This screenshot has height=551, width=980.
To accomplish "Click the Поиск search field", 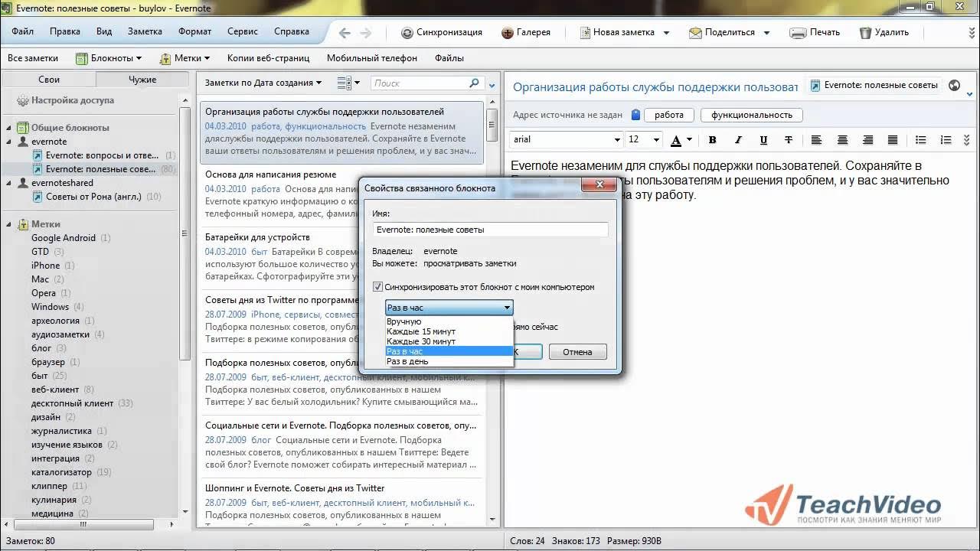I will pyautogui.click(x=420, y=83).
